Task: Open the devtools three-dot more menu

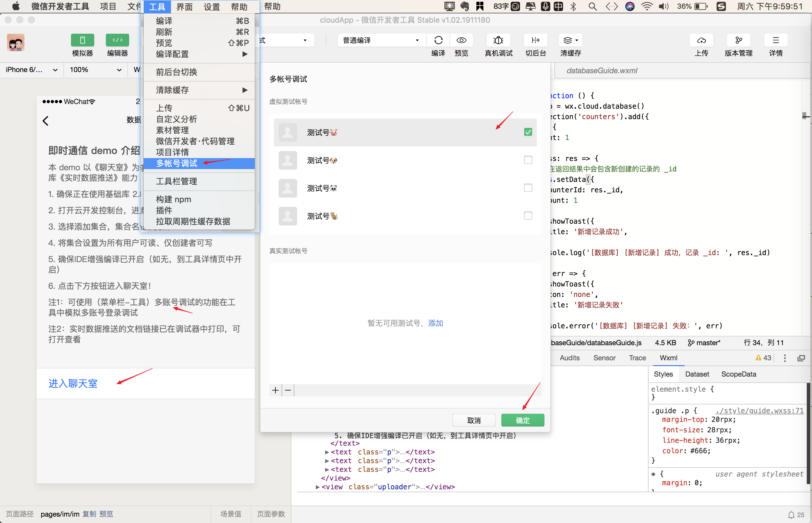Action: (x=784, y=358)
